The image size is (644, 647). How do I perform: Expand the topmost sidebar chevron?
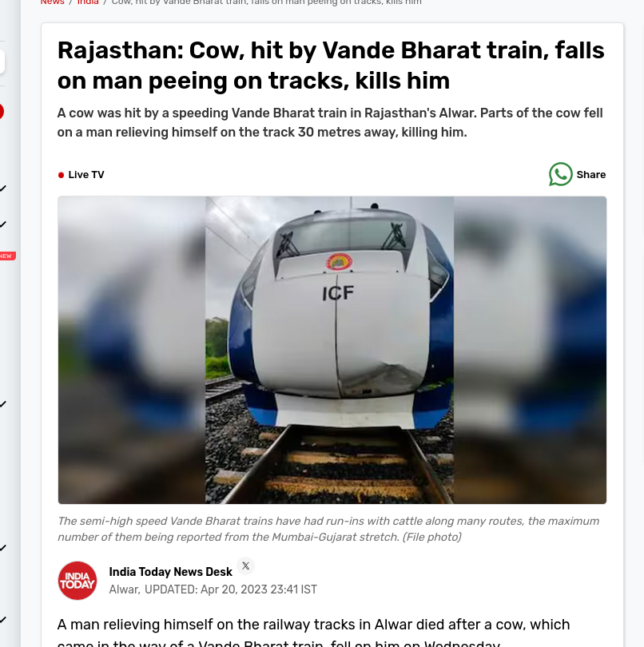click(3, 189)
